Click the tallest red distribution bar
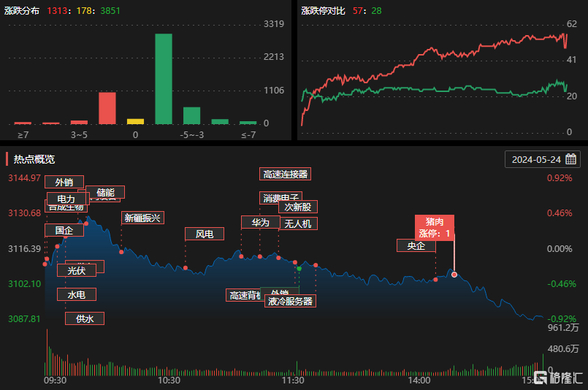588x390 pixels. tap(107, 108)
